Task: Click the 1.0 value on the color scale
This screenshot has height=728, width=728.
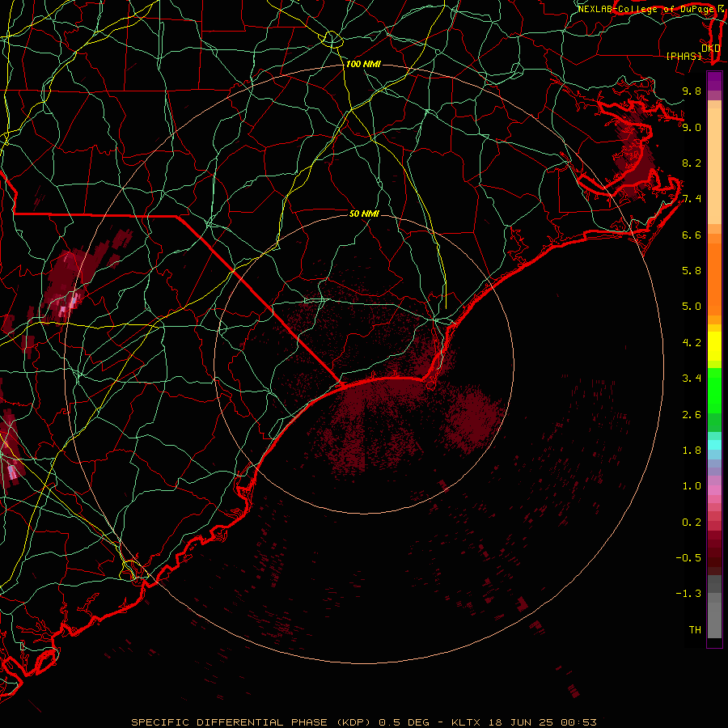Action: pyautogui.click(x=692, y=486)
